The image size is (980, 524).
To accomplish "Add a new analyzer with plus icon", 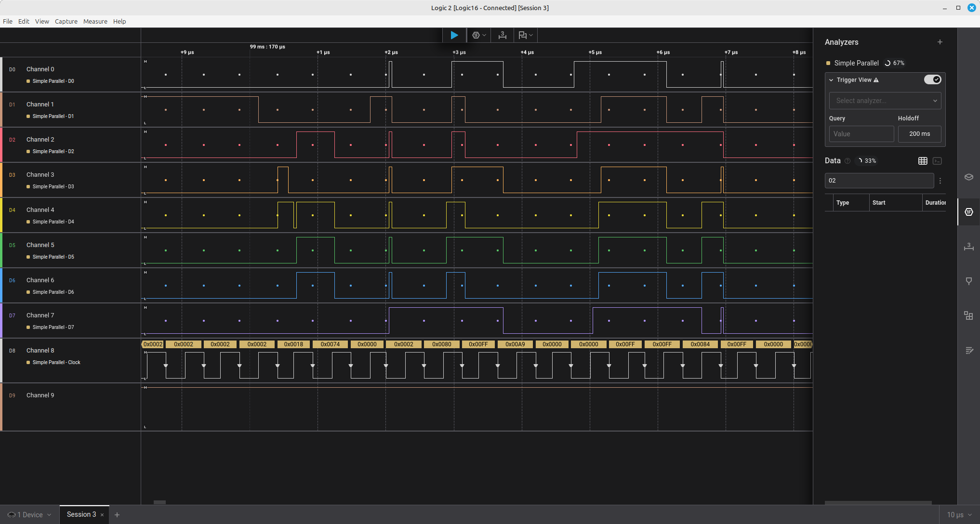I will [940, 42].
